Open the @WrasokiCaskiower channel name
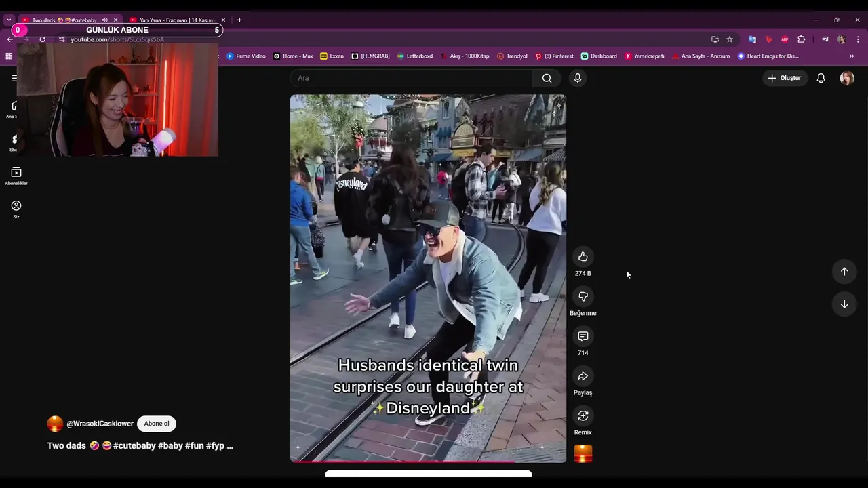This screenshot has width=868, height=488. [x=100, y=424]
